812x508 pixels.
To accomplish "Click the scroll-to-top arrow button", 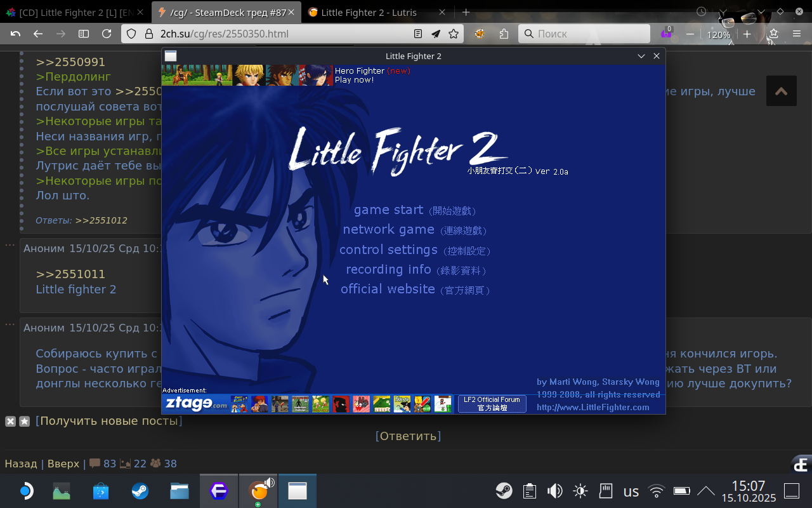I will coord(782,91).
